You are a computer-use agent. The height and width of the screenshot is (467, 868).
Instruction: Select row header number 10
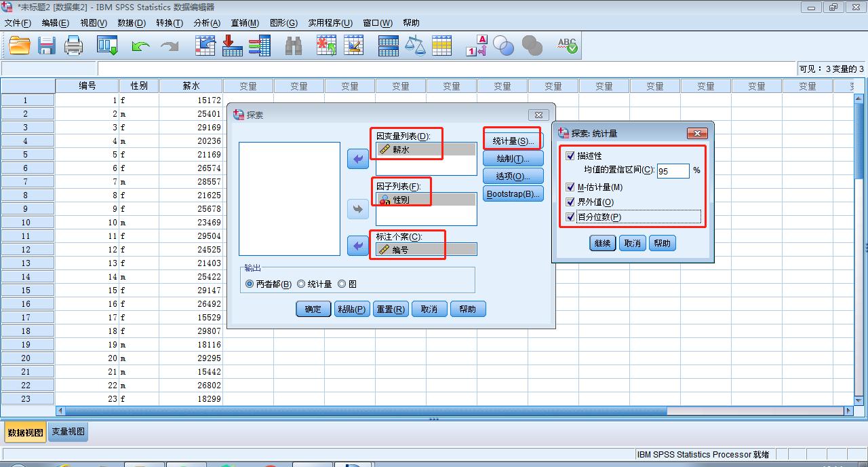tap(28, 222)
